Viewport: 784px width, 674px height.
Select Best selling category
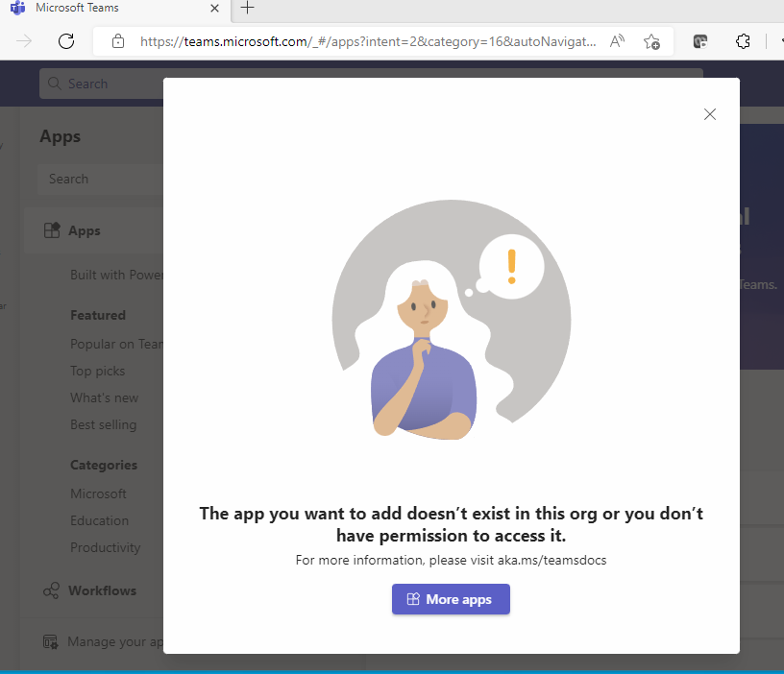[x=103, y=424]
